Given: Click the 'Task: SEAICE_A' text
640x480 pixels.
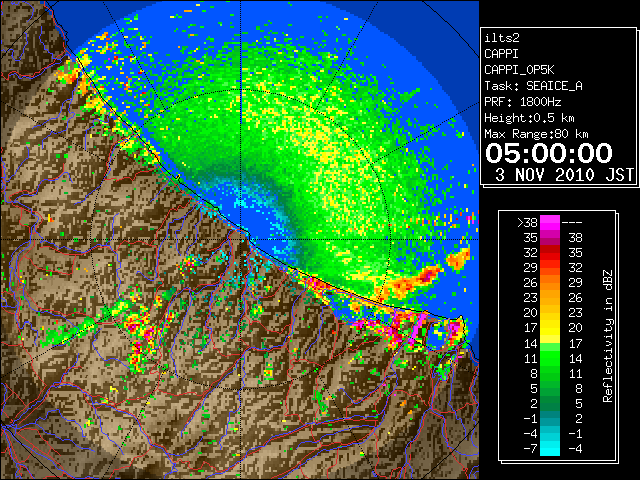Looking at the screenshot, I should 533,86.
